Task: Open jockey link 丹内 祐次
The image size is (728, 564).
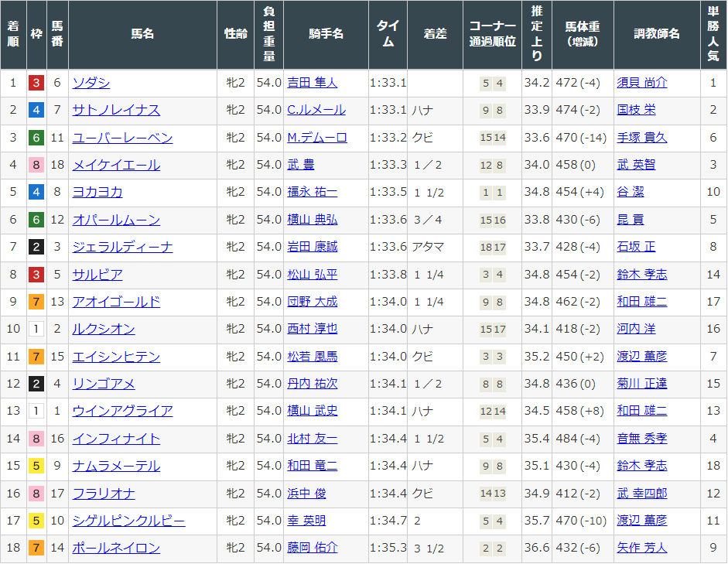Action: tap(312, 385)
